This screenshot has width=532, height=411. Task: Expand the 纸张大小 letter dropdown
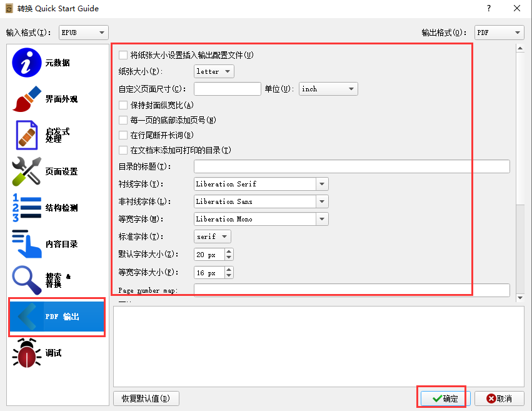click(213, 71)
